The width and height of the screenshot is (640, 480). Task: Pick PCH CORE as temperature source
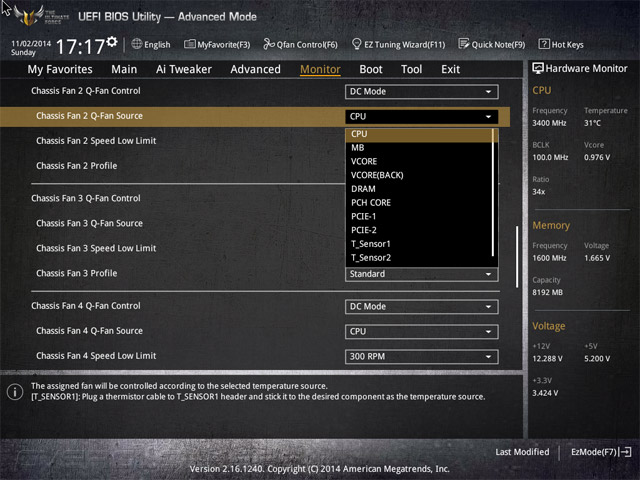(419, 202)
